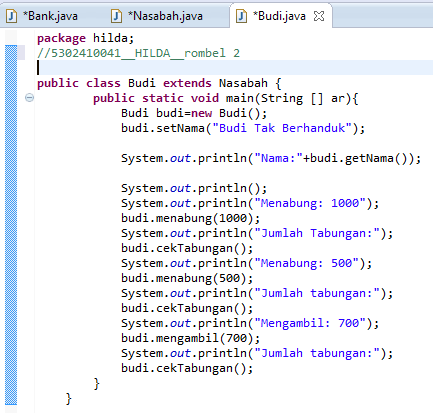
Task: Click the println line "Jumlah Tabungan:" with capital T
Action: point(257,233)
